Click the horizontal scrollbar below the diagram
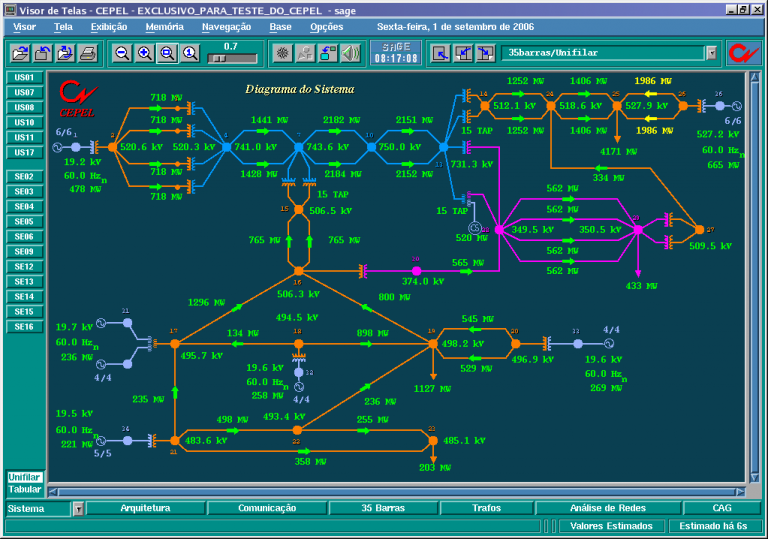 [x=400, y=492]
